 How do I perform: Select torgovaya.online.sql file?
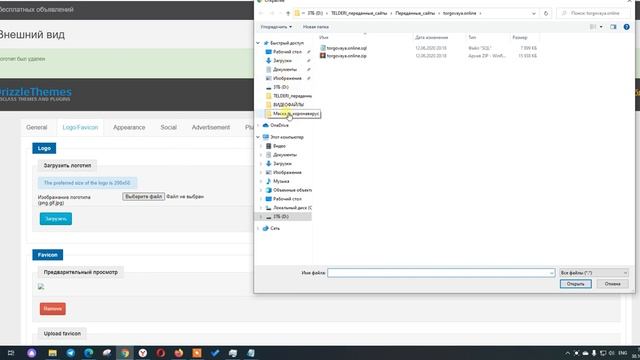347,48
